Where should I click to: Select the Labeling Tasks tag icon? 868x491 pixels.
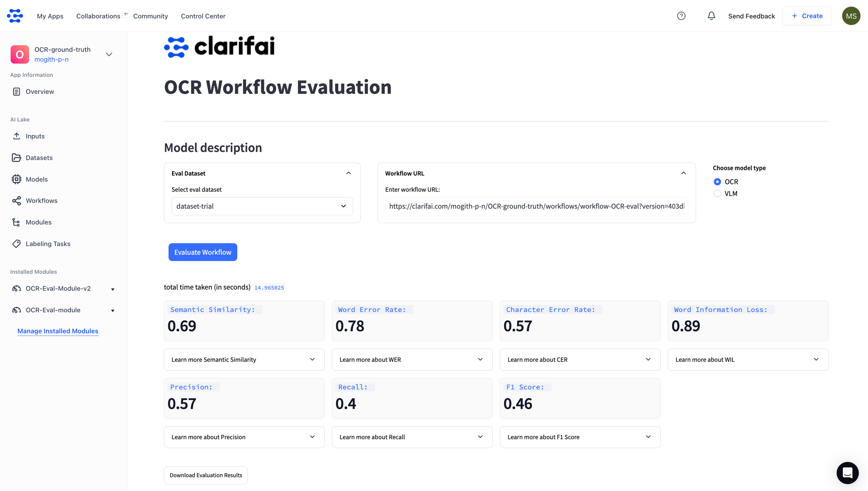17,244
